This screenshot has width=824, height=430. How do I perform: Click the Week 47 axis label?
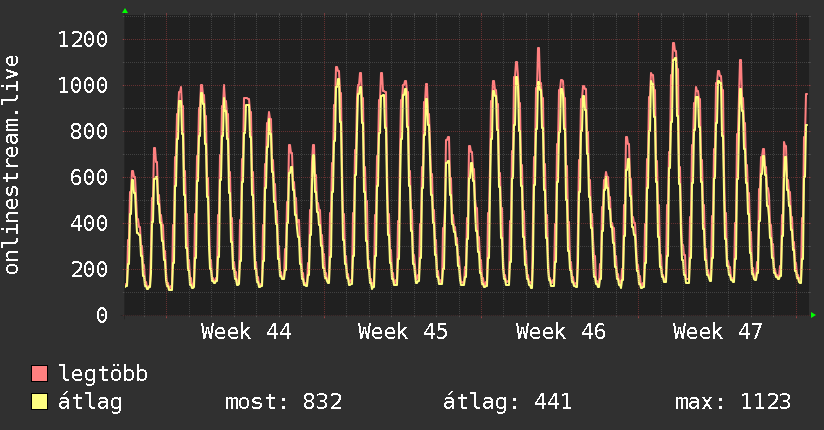718,332
